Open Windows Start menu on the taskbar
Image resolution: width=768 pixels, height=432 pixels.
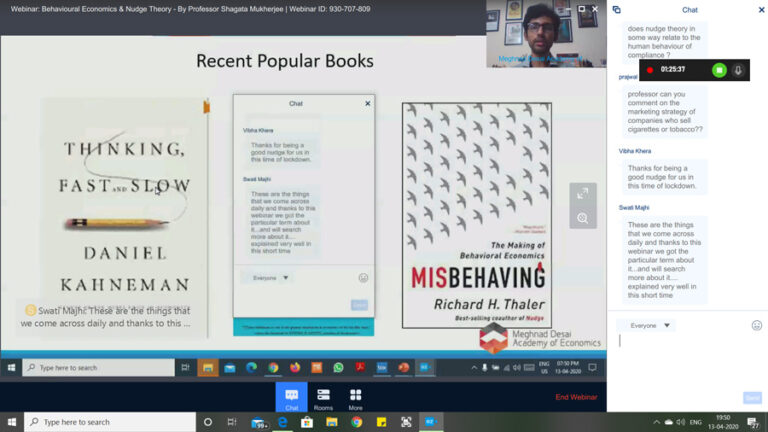(12, 422)
